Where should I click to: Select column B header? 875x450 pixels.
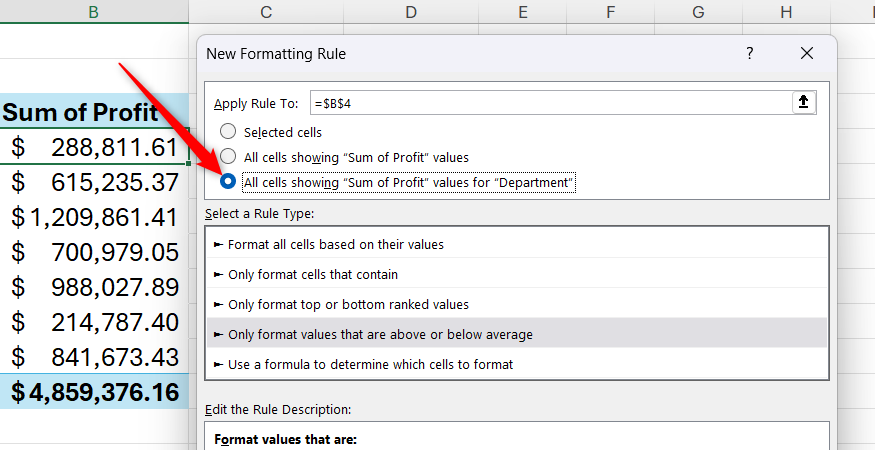94,12
